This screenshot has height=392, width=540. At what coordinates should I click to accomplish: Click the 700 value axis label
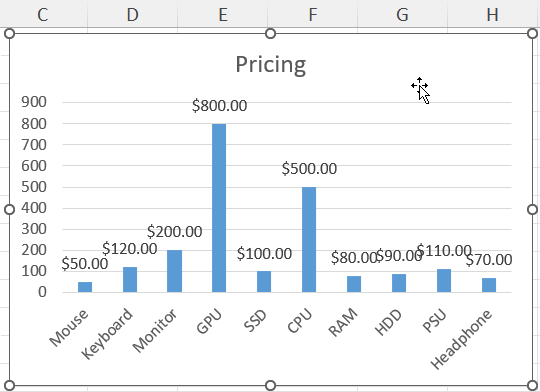click(34, 145)
